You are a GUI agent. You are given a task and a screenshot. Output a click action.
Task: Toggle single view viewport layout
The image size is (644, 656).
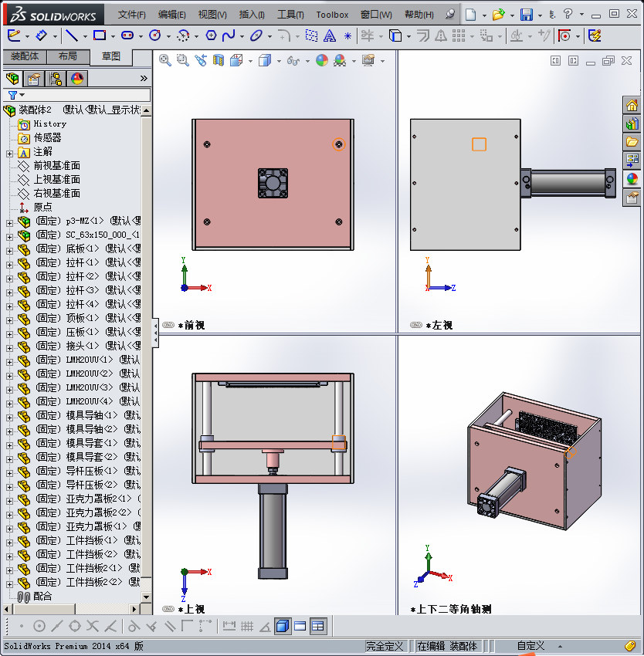point(300,626)
